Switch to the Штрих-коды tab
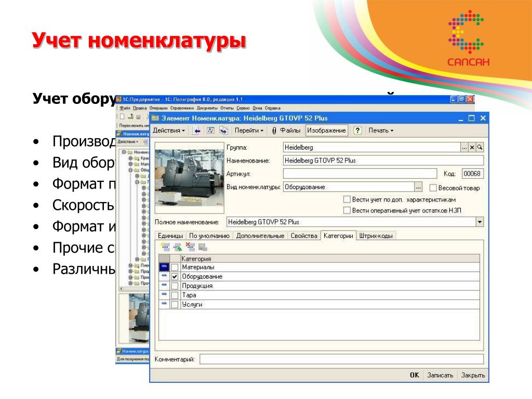The height and width of the screenshot is (399, 532). (x=376, y=236)
